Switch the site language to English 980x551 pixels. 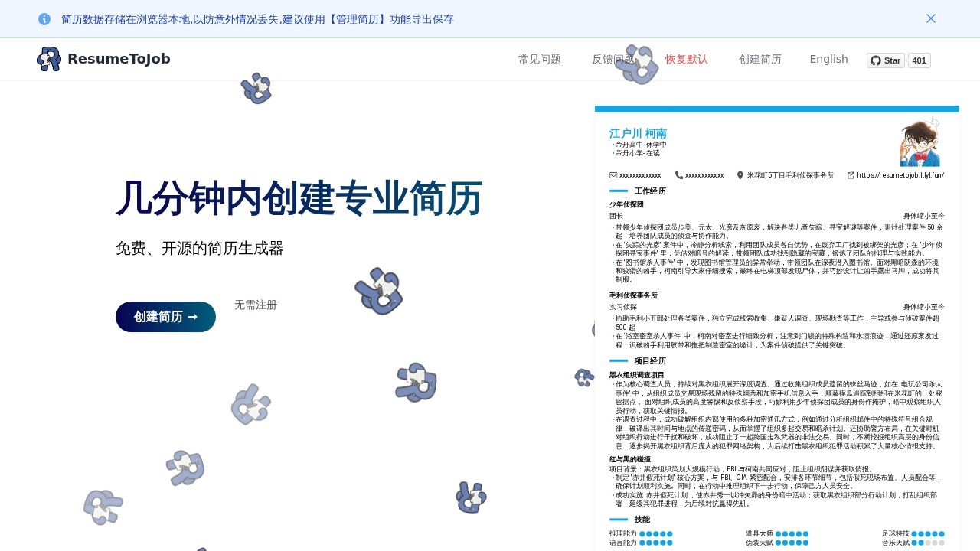828,59
